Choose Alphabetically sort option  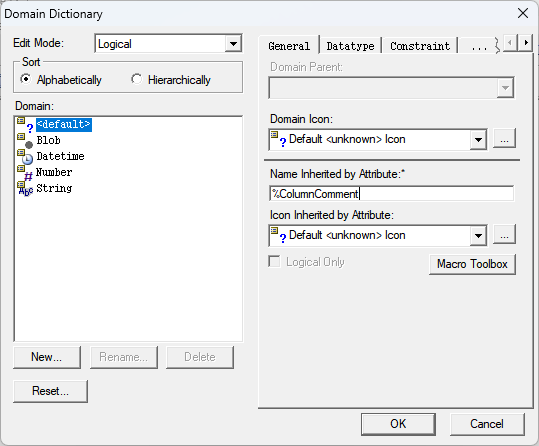point(61,80)
